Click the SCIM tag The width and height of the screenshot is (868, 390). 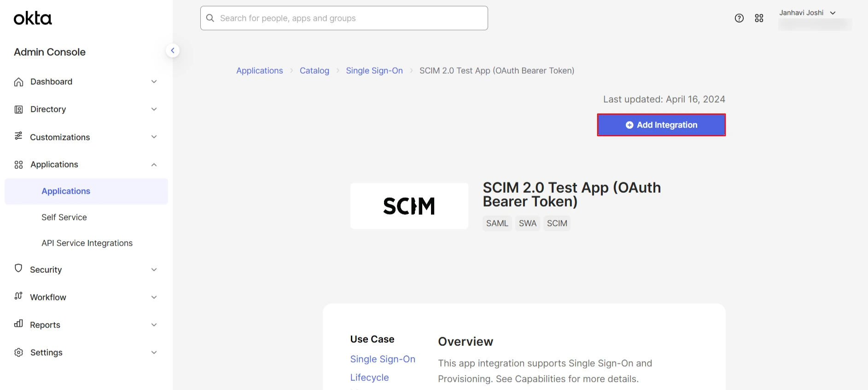(x=557, y=223)
